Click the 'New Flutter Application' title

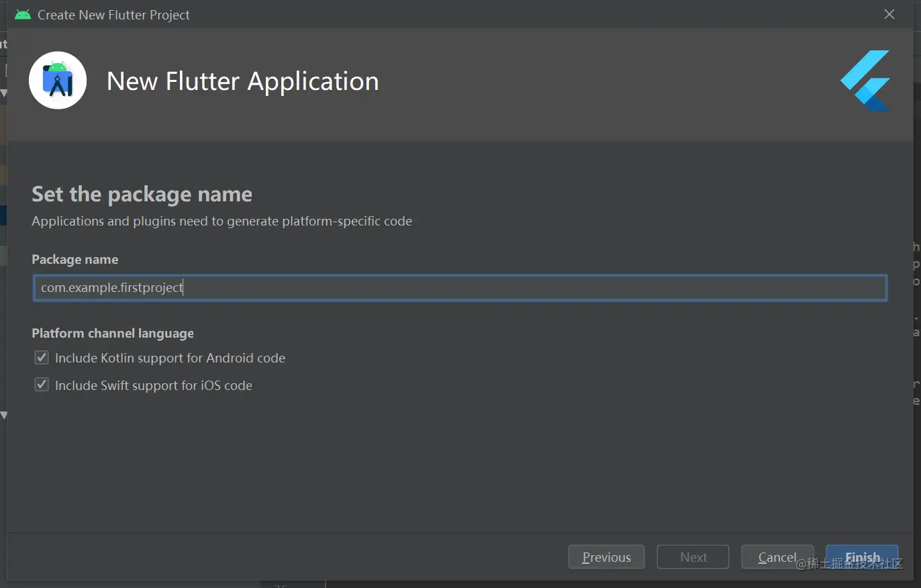point(243,81)
